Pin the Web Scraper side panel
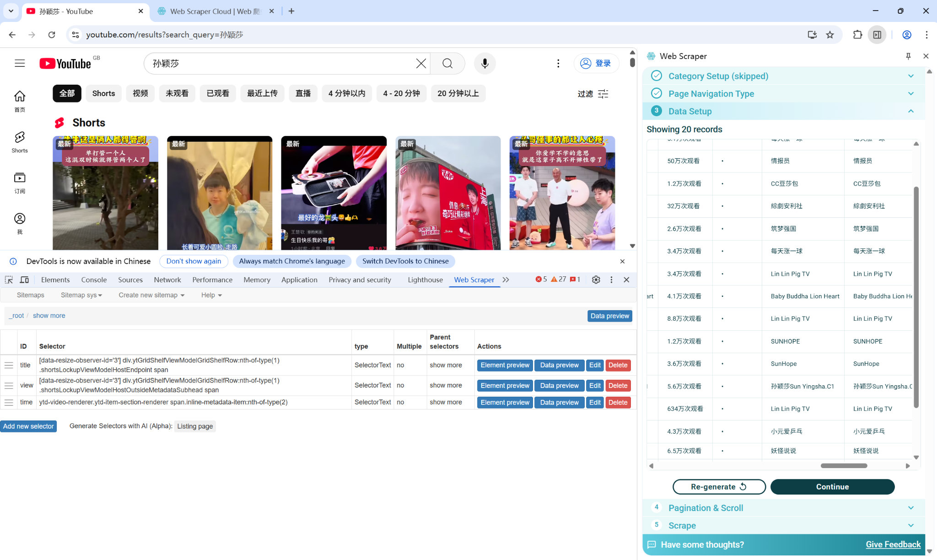This screenshot has height=560, width=937. pos(908,56)
